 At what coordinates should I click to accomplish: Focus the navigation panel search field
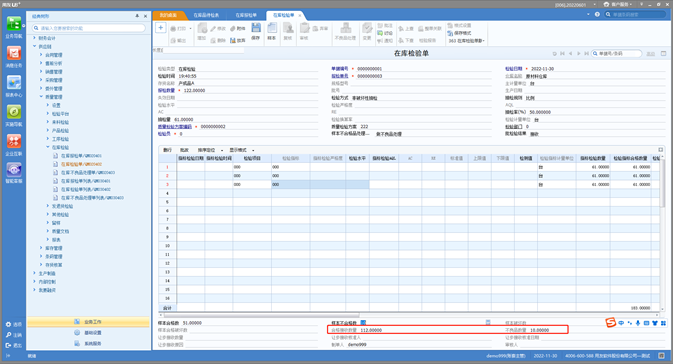(89, 28)
